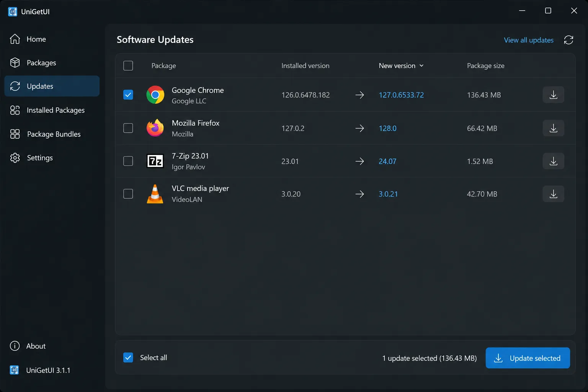Click the Mozilla Firefox package name
Screen dimensions: 588x392
pyautogui.click(x=195, y=123)
